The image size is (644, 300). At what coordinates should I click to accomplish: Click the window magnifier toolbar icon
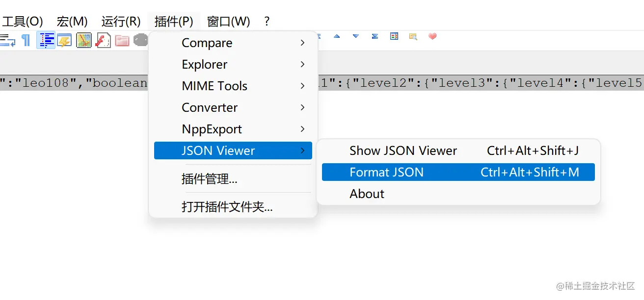click(413, 36)
